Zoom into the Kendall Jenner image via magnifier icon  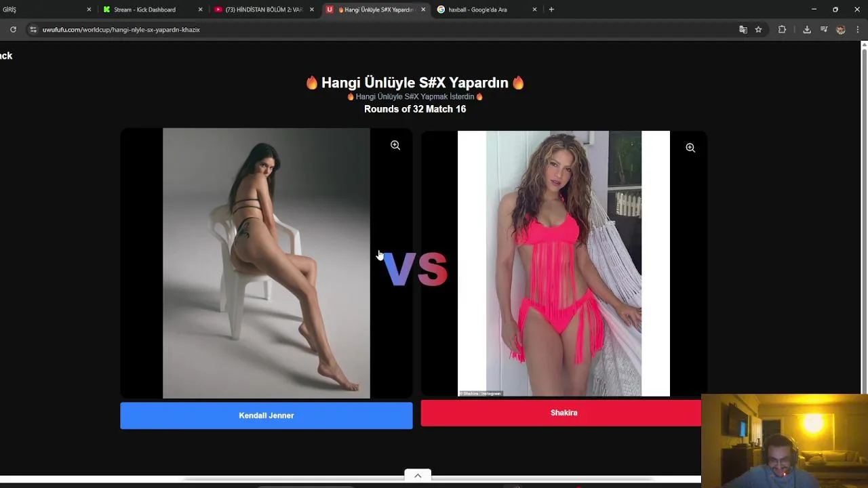click(x=395, y=145)
